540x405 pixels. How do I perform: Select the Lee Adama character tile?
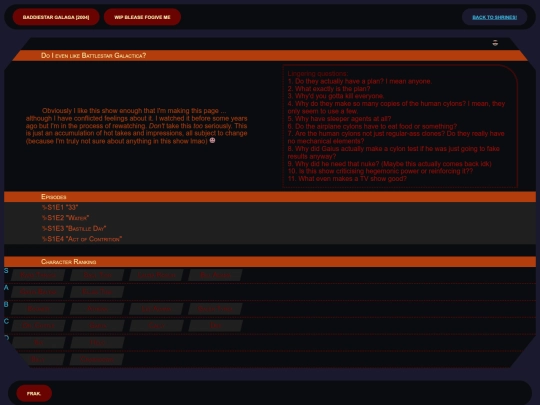pos(157,309)
